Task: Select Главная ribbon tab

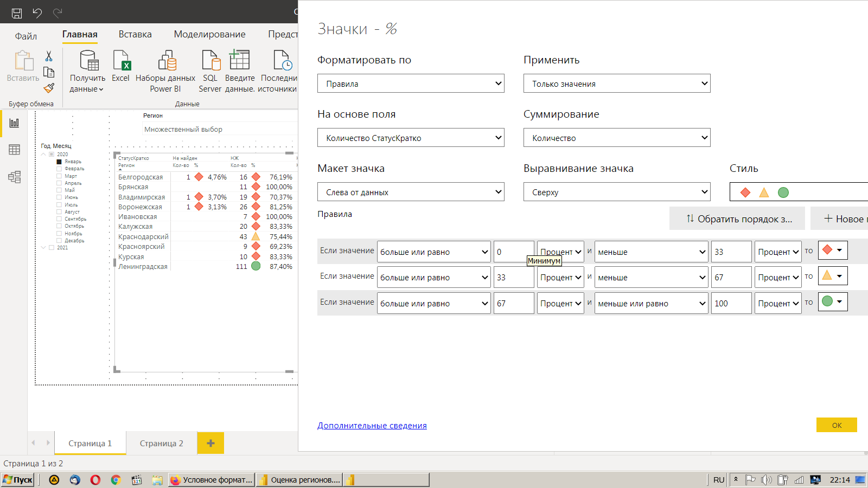Action: point(80,34)
